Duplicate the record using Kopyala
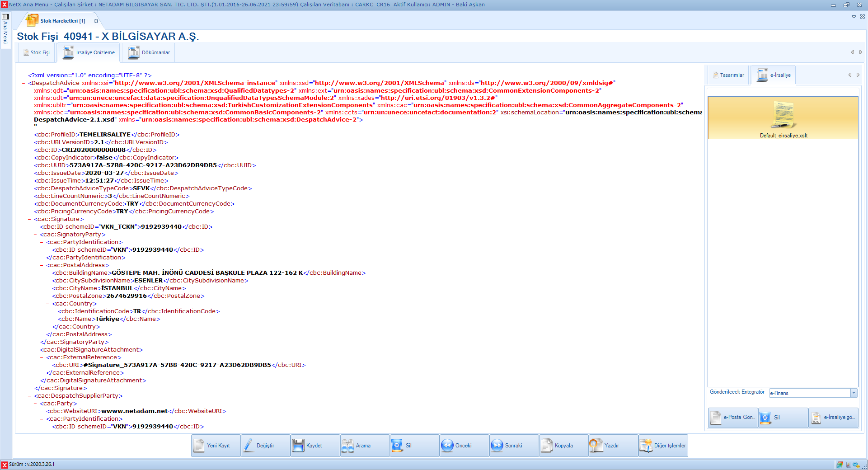868x470 pixels. (x=563, y=446)
